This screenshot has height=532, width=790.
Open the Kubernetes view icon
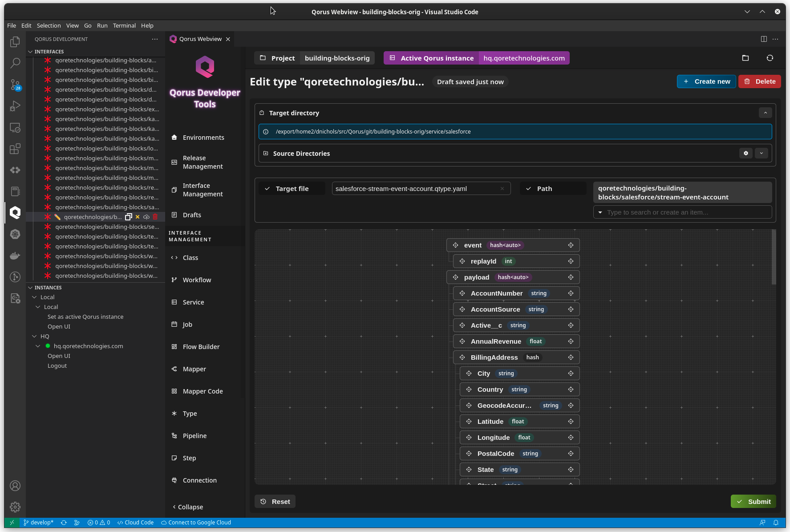coord(15,234)
